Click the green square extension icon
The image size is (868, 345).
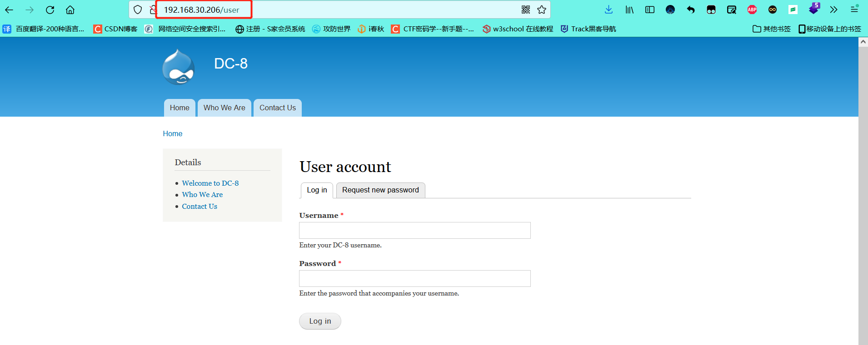point(793,10)
